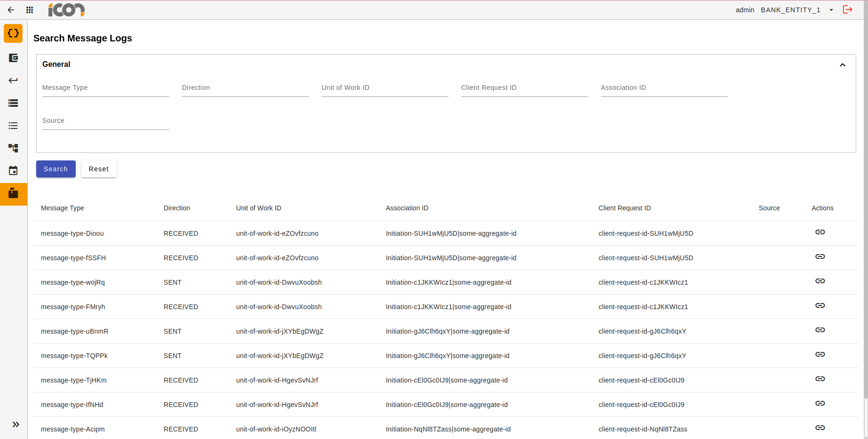Open the link action for message-type-Dioou
Viewport: 868px width, 439px height.
pyautogui.click(x=820, y=232)
